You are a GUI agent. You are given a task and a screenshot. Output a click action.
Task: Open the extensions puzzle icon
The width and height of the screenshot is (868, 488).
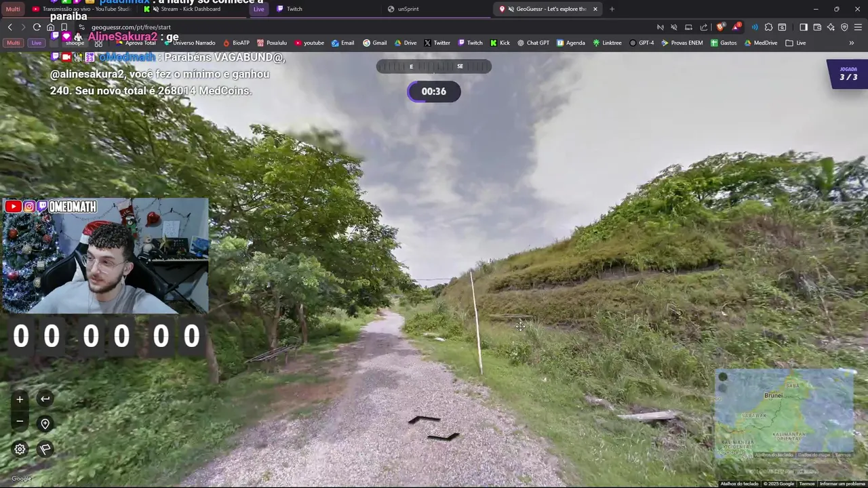(768, 27)
